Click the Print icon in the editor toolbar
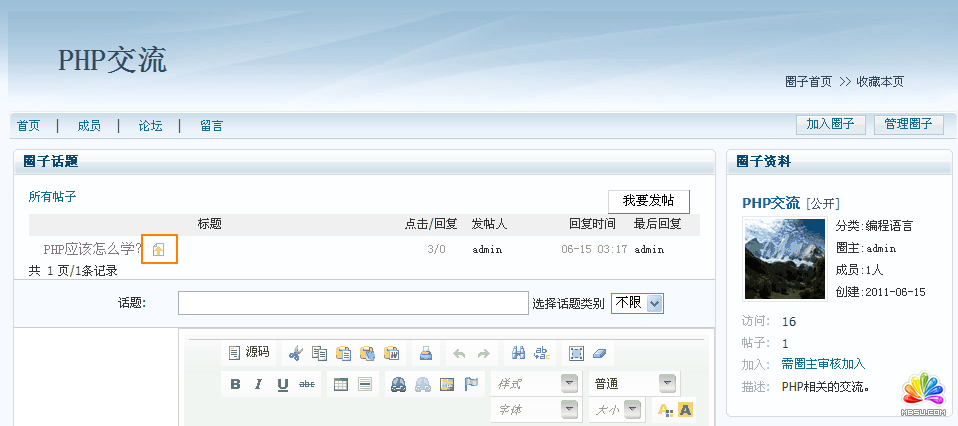 click(x=425, y=353)
